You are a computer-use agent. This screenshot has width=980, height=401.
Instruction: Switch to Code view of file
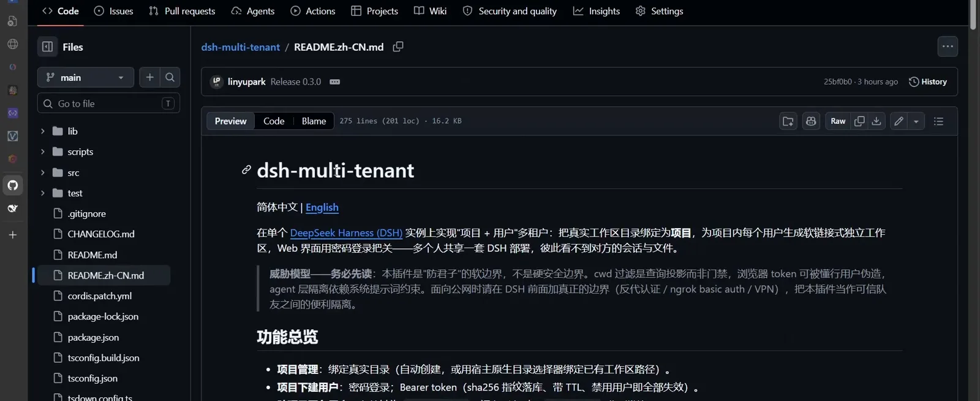coord(274,121)
